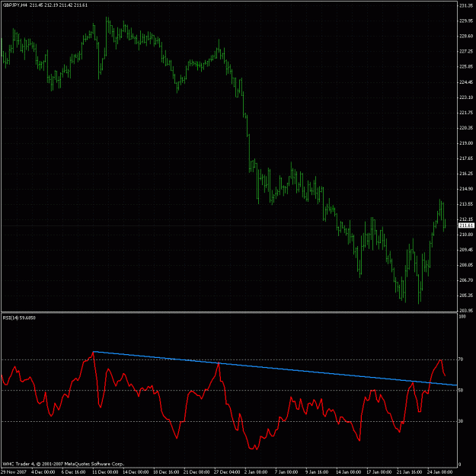Click the 17 Jan 00:00 time label
The image size is (476, 476).
tap(379, 472)
